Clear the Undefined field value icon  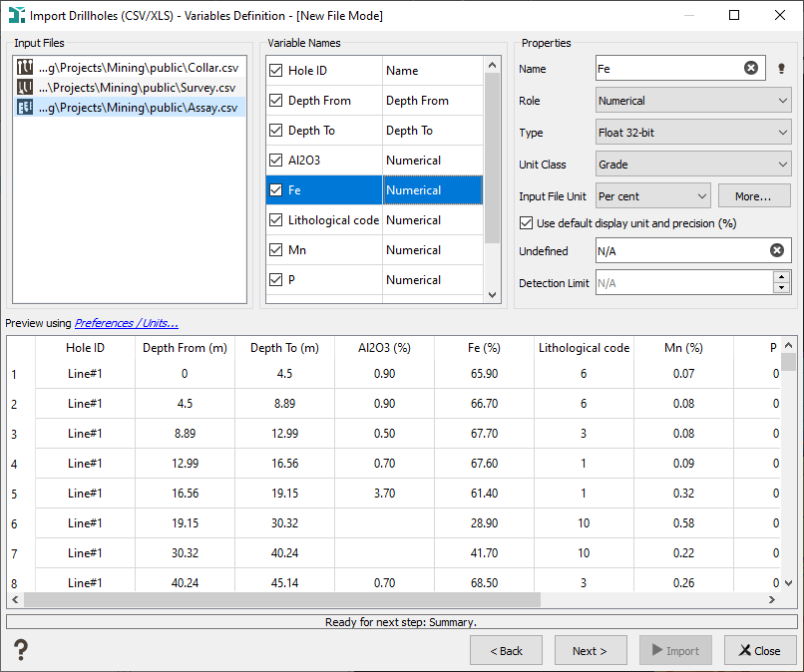click(777, 250)
